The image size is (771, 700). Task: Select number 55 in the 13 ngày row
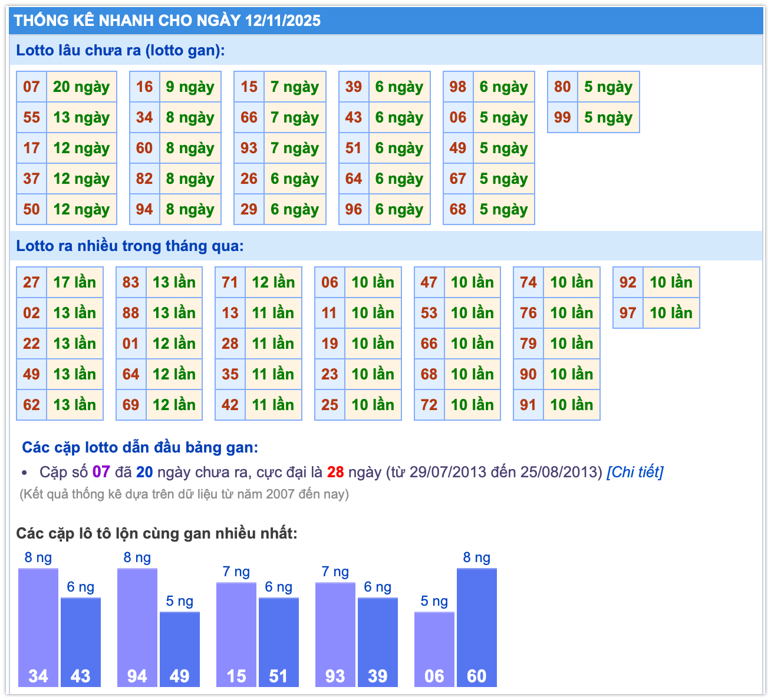pyautogui.click(x=31, y=118)
